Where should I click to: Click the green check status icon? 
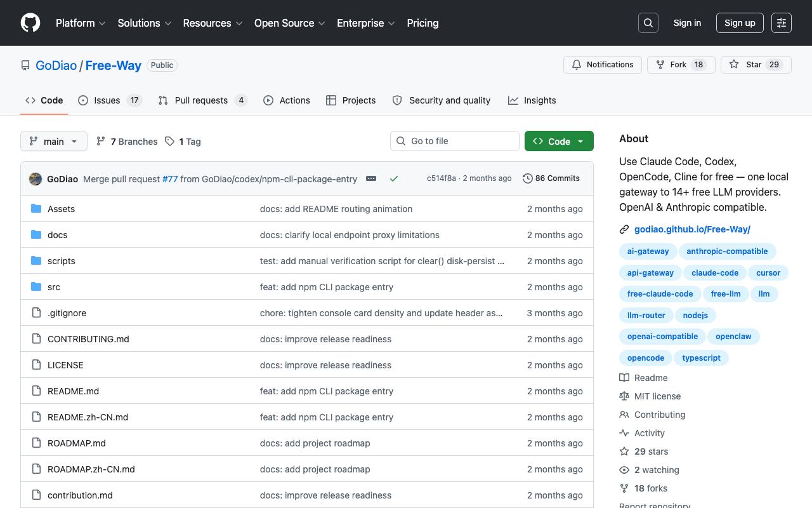tap(394, 178)
